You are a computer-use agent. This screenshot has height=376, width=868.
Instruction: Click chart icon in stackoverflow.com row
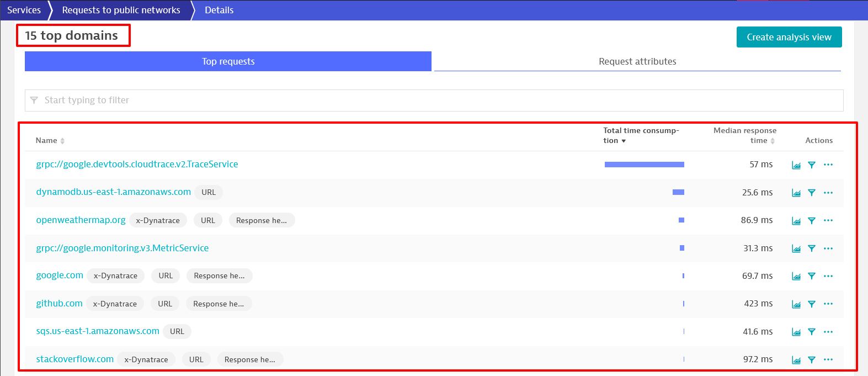click(x=796, y=359)
